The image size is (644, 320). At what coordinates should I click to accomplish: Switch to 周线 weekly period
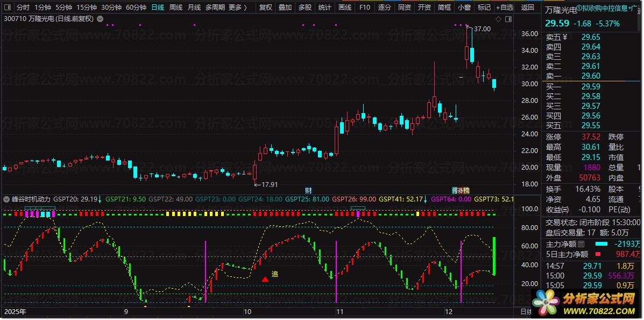point(176,8)
